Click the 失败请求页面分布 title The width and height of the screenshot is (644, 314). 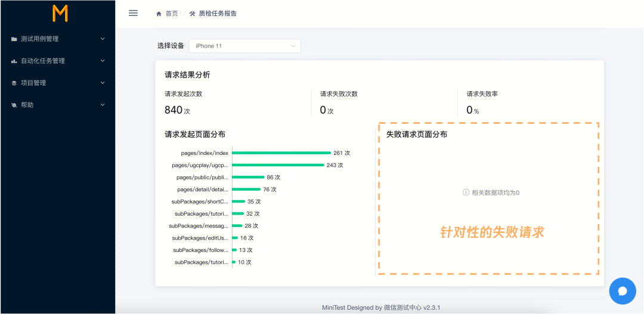point(417,134)
